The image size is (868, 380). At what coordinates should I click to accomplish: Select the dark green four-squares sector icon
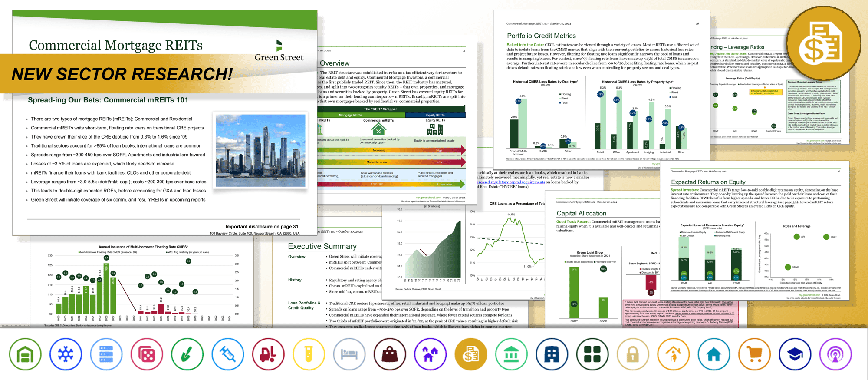[x=592, y=354]
